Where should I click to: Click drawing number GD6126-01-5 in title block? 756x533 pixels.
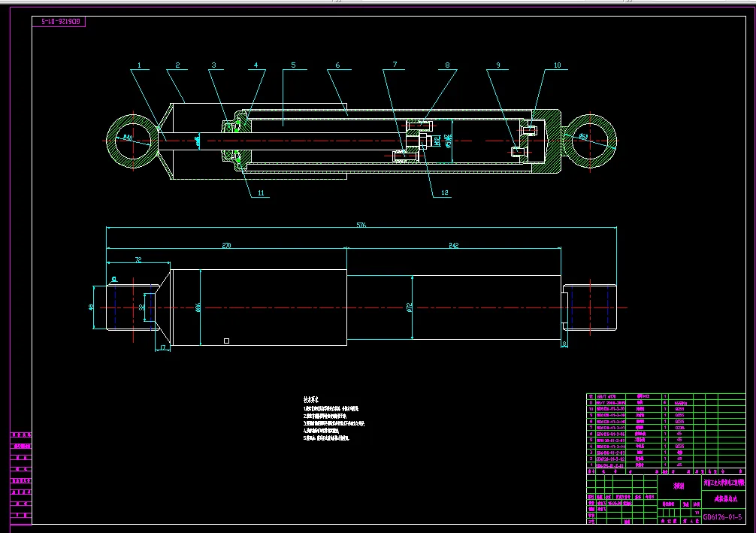722,517
